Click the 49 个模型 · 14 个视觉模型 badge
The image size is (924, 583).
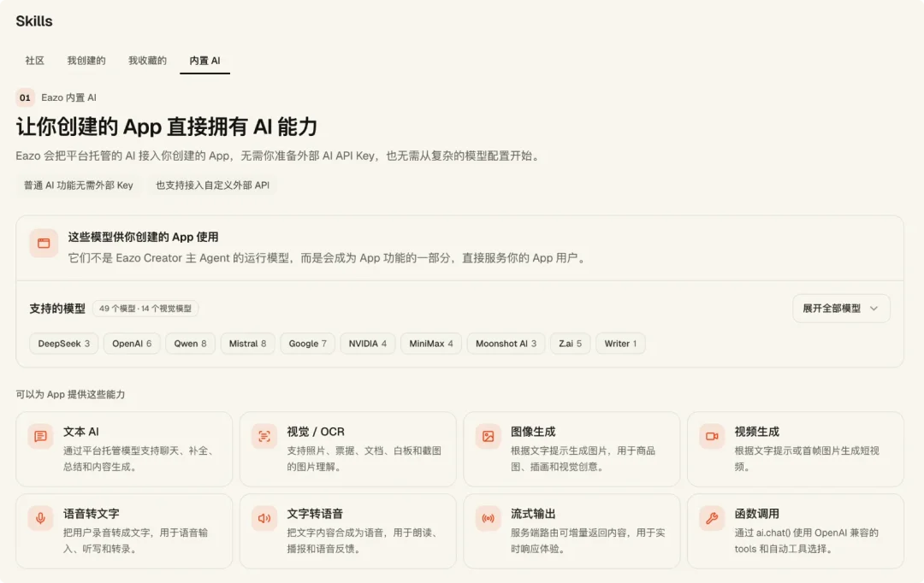pos(145,309)
